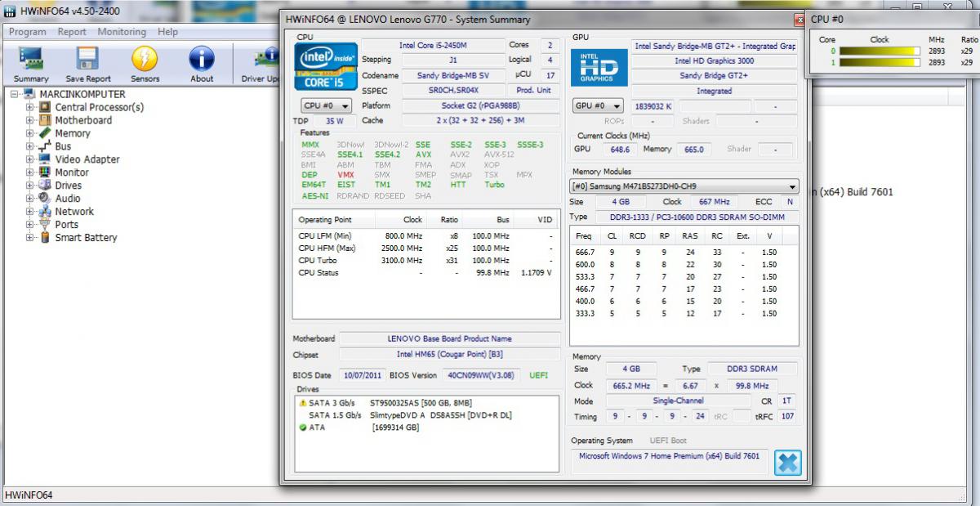Image resolution: width=980 pixels, height=506 pixels.
Task: Click the Windows 7 Home Premium OS field
Action: [x=670, y=462]
